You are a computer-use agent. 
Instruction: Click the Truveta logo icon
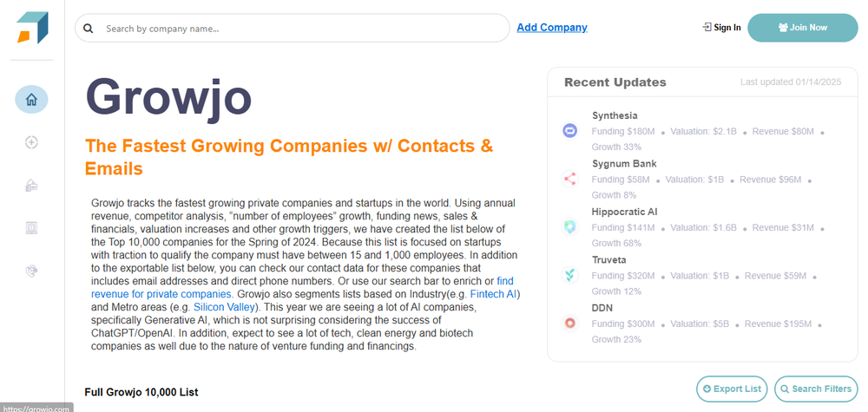[570, 275]
